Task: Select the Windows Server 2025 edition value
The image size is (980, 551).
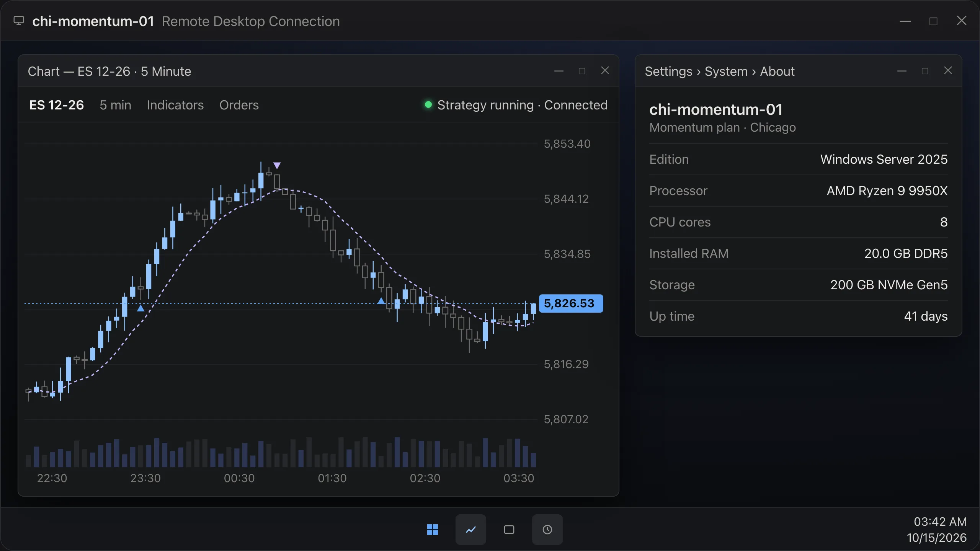Action: [x=884, y=159]
